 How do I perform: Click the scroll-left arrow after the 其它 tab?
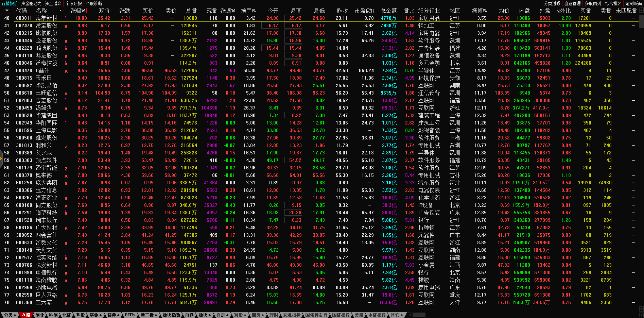pyautogui.click(x=410, y=315)
